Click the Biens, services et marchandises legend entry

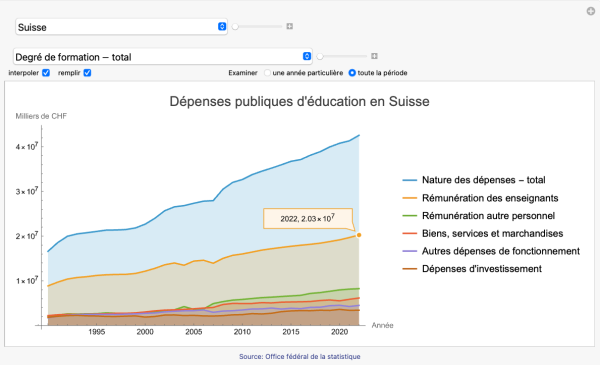click(483, 233)
